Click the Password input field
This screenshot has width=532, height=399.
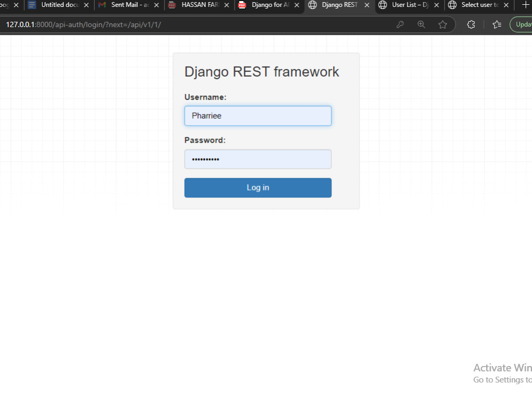point(258,159)
